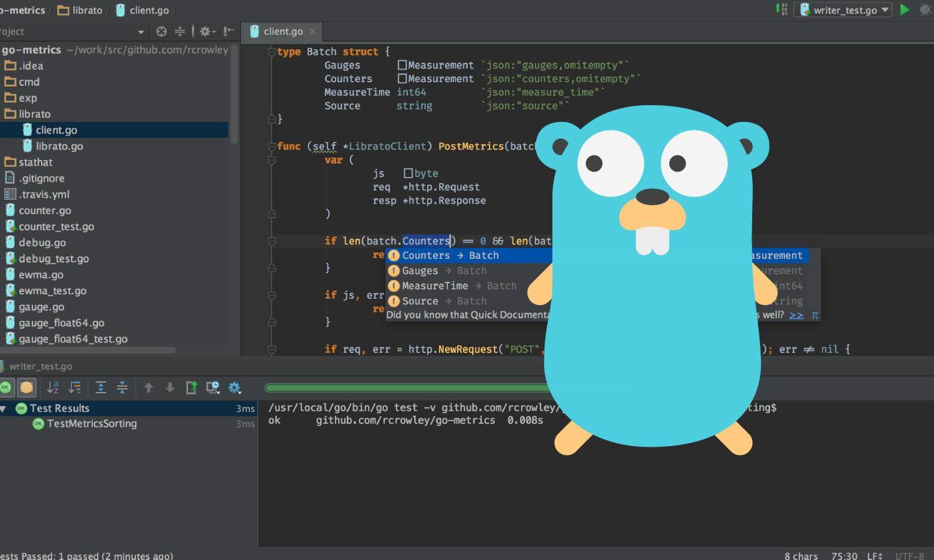Click the pi icon in completion popup
The height and width of the screenshot is (560, 934).
[814, 315]
